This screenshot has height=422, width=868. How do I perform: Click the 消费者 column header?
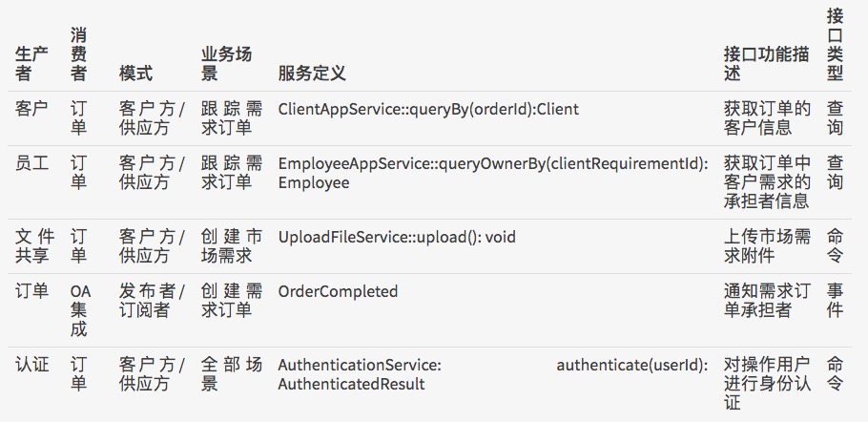point(79,53)
